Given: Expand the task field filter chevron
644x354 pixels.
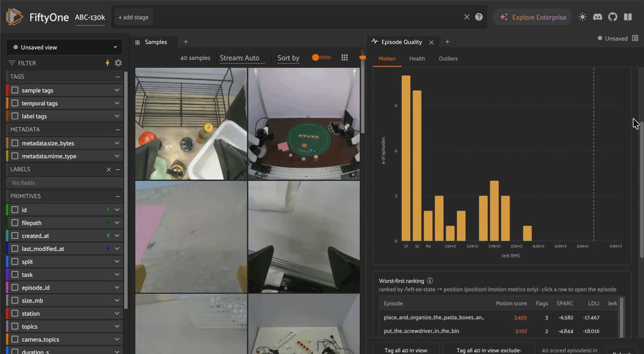Looking at the screenshot, I should pos(117,274).
